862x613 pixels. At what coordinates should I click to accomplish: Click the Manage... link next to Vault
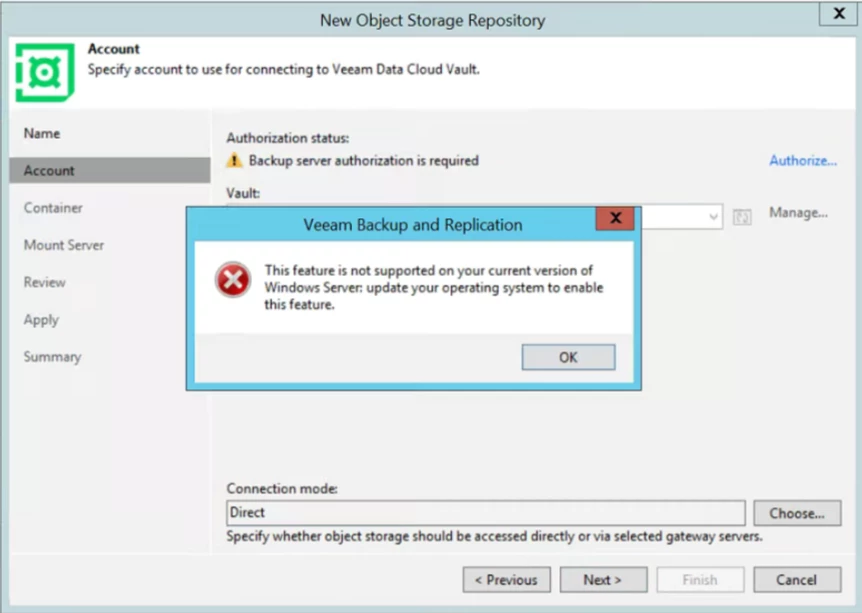pyautogui.click(x=798, y=213)
